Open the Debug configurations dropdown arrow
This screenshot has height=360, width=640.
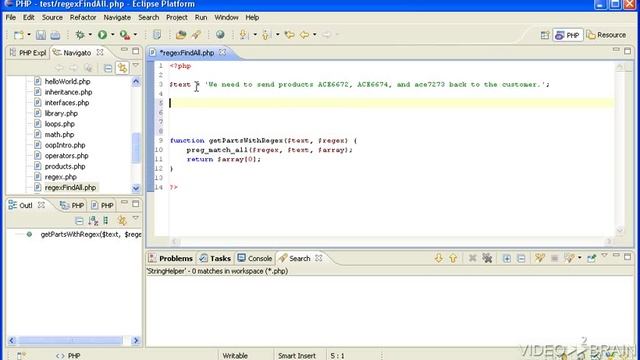[x=90, y=35]
